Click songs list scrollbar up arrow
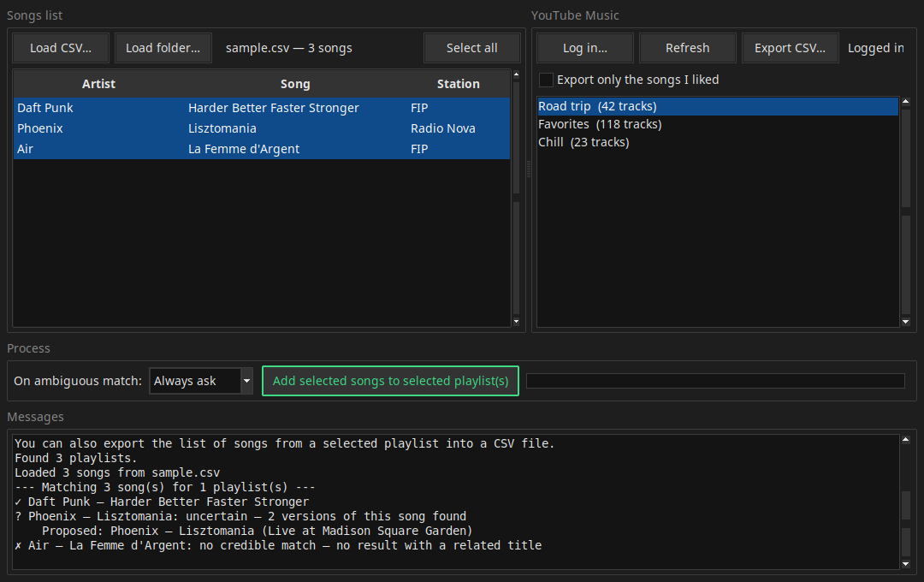Viewport: 924px width, 582px height. click(516, 74)
